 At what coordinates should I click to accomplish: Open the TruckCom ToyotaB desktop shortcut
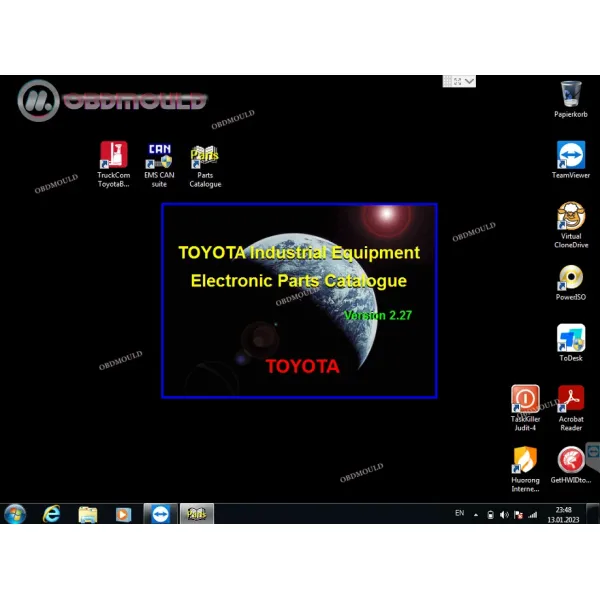[114, 164]
